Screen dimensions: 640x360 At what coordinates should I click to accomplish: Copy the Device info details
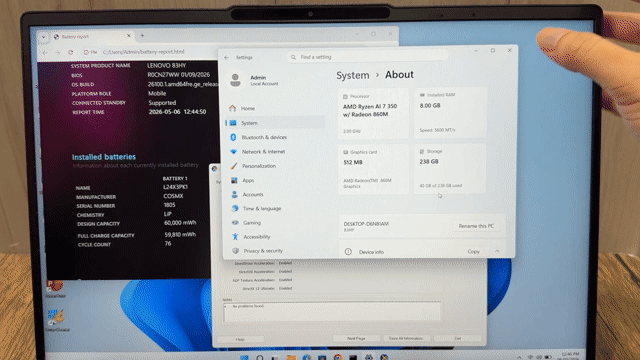(473, 251)
